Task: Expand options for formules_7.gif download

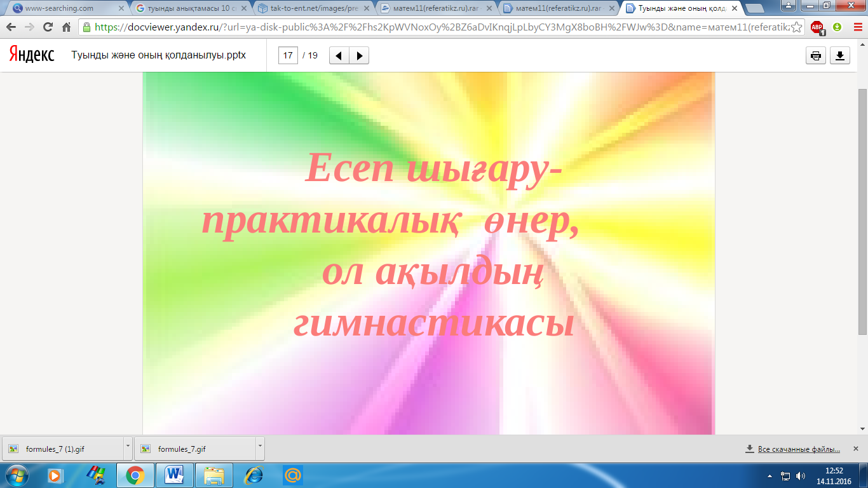Action: [x=260, y=449]
